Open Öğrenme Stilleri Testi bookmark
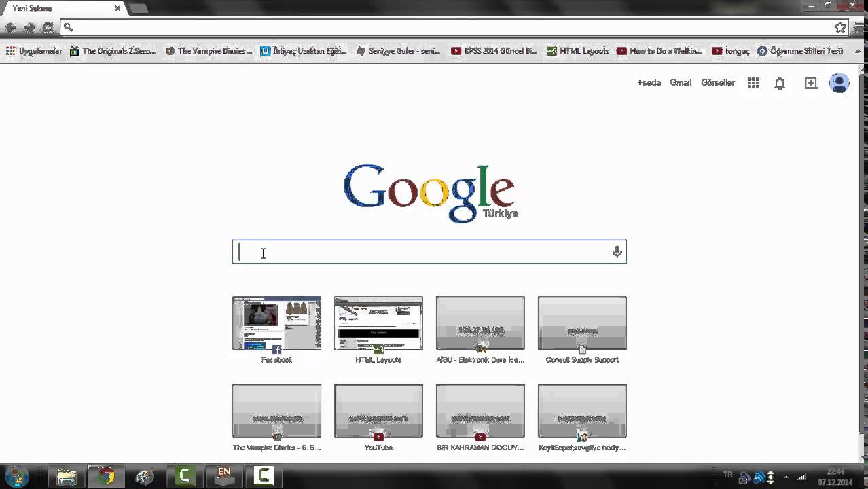Screen dimensions: 868x489 coord(800,51)
